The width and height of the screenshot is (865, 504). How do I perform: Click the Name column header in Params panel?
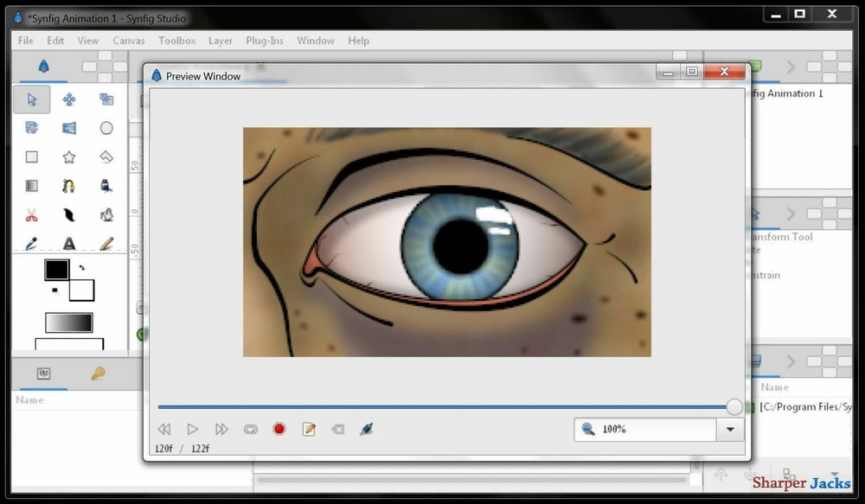tap(29, 399)
